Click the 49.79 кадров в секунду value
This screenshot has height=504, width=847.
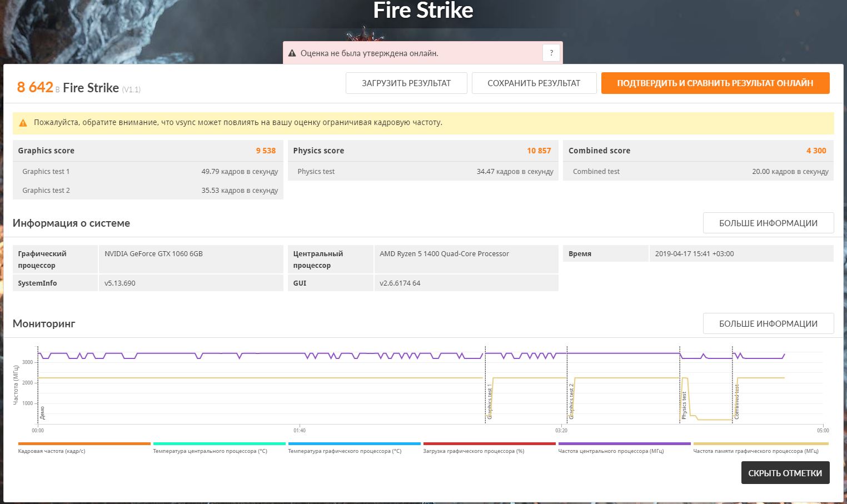240,172
